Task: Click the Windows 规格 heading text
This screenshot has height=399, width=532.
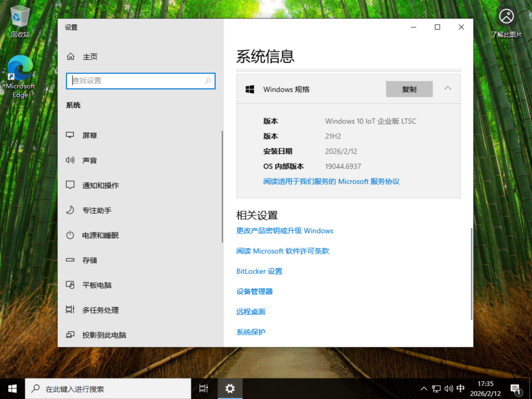Action: pyautogui.click(x=286, y=89)
